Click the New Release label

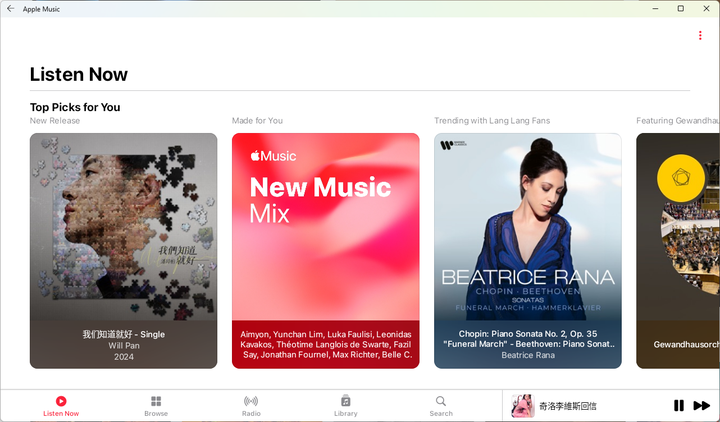click(x=55, y=121)
